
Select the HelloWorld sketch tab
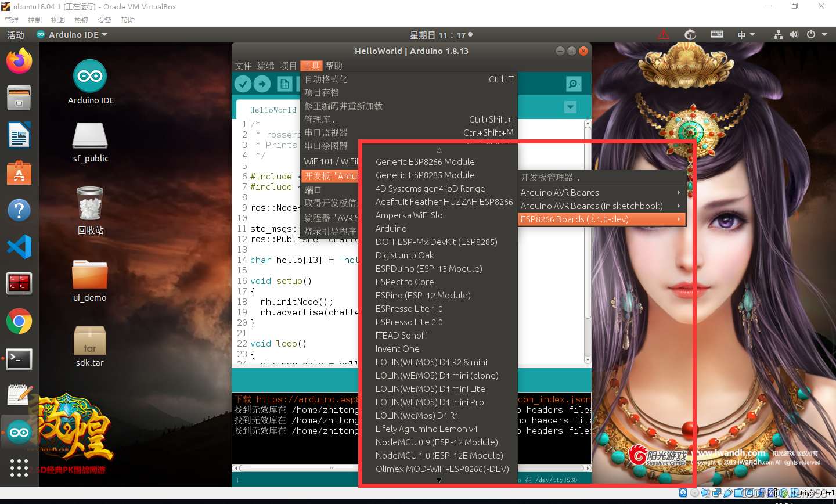273,110
